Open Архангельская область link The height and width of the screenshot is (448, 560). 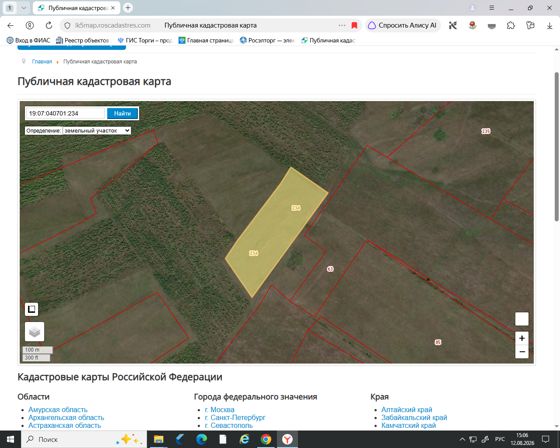click(66, 417)
